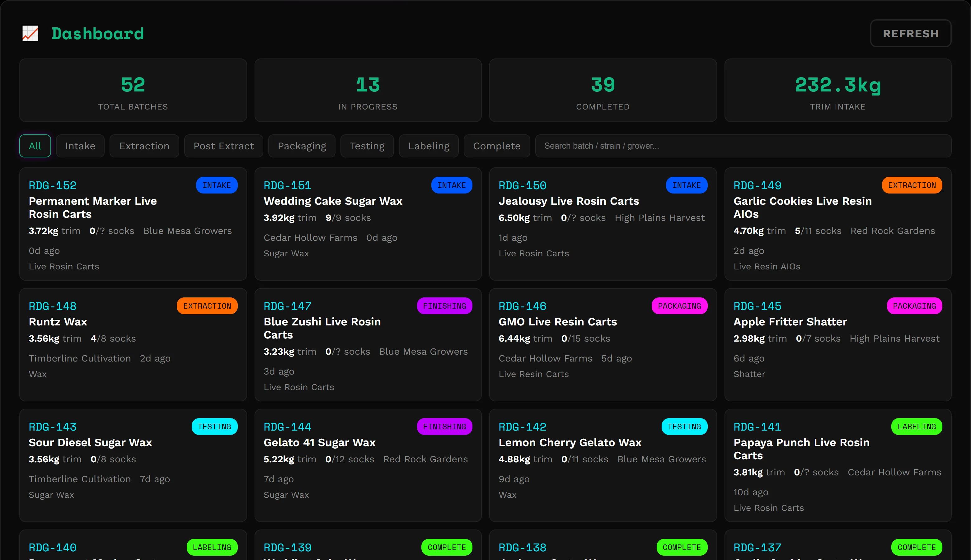Filter by Testing stage
The width and height of the screenshot is (971, 560).
coord(367,146)
